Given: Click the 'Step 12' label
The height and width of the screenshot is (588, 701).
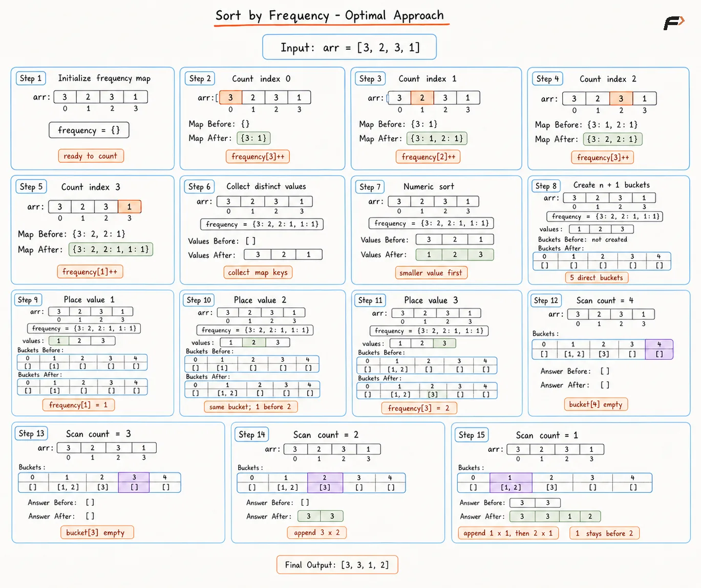Looking at the screenshot, I should (x=546, y=300).
